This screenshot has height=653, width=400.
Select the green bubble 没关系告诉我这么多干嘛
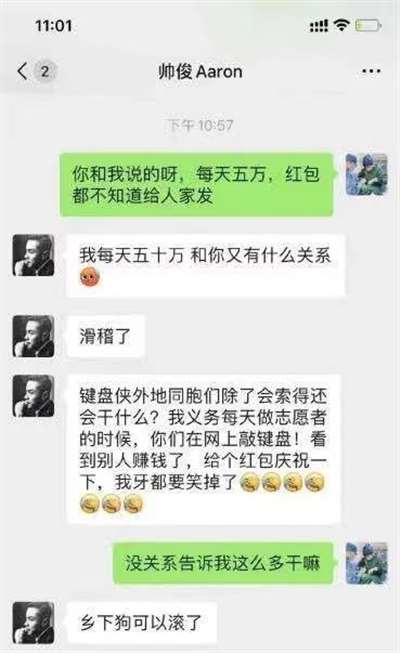point(223,563)
